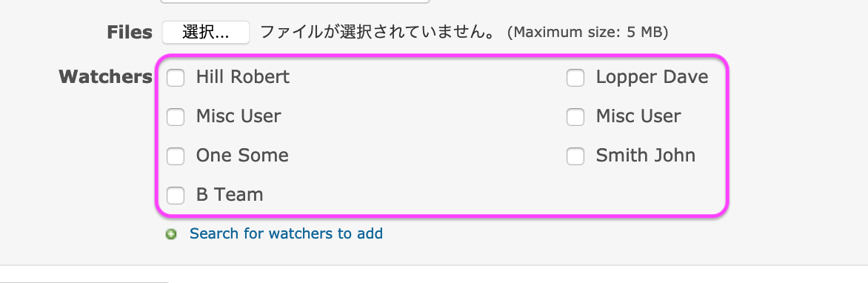Open file chooser with the 選択... button
The image size is (868, 283).
coord(206,32)
